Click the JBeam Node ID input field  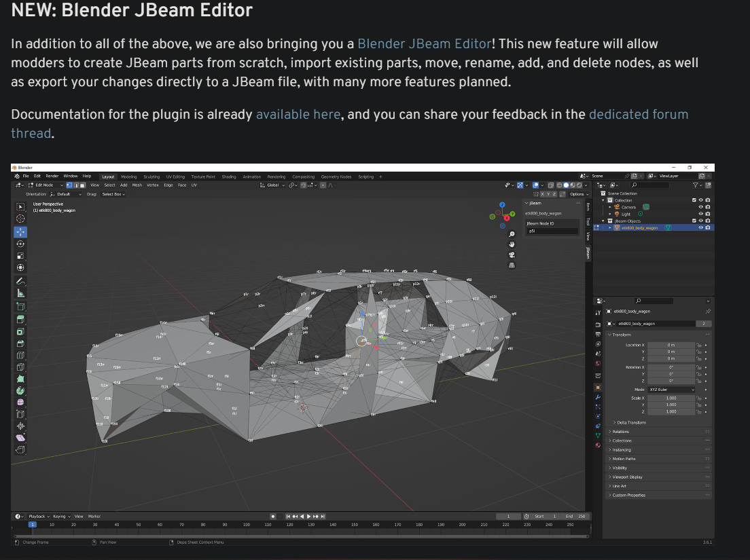point(552,231)
